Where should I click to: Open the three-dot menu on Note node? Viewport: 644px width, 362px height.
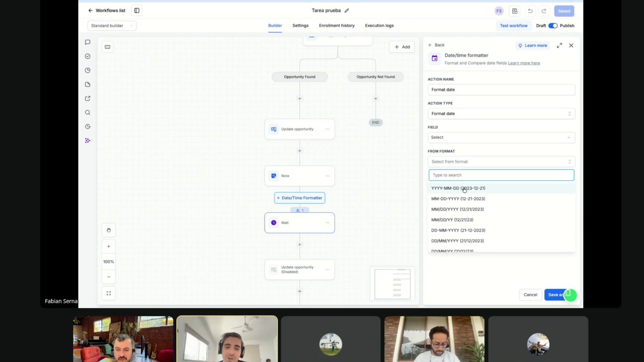pos(328,176)
